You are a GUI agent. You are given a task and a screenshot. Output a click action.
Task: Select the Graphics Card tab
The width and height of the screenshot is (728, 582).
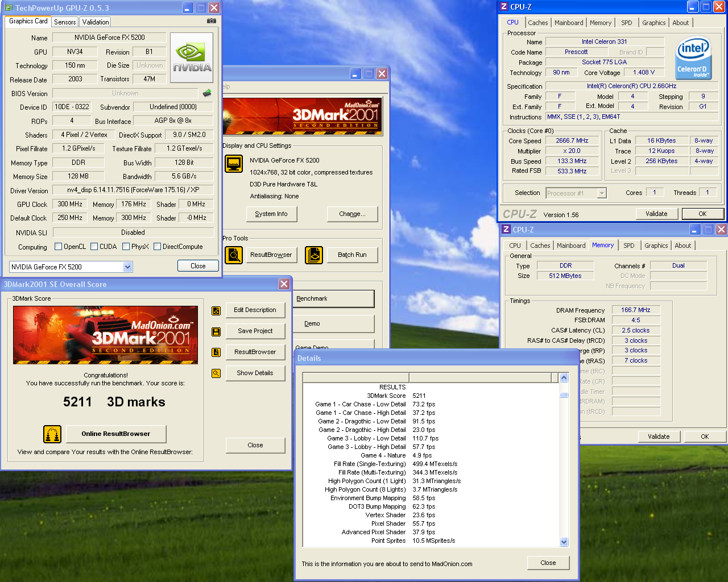pyautogui.click(x=28, y=21)
